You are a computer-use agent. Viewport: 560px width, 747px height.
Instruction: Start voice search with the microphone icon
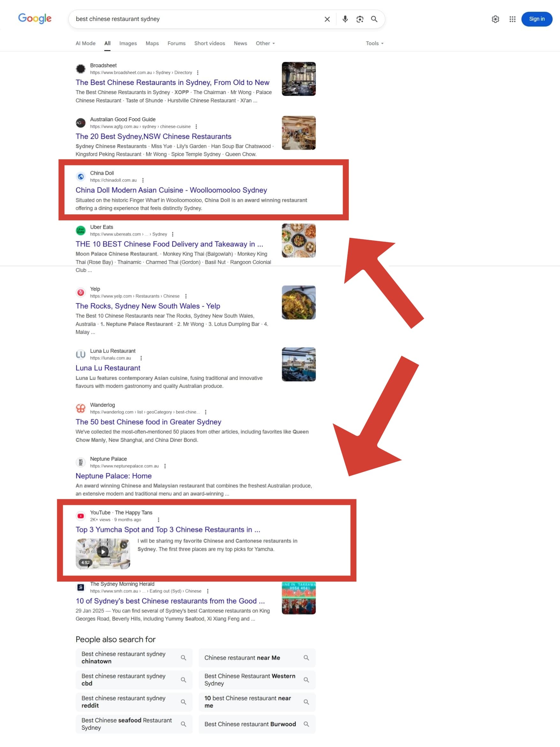click(x=345, y=19)
